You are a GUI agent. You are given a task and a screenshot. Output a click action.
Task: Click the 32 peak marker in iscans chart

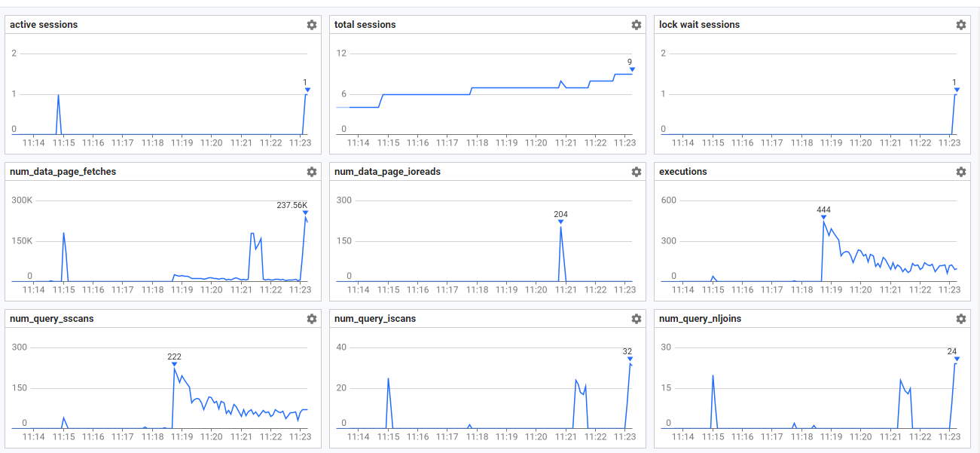630,359
